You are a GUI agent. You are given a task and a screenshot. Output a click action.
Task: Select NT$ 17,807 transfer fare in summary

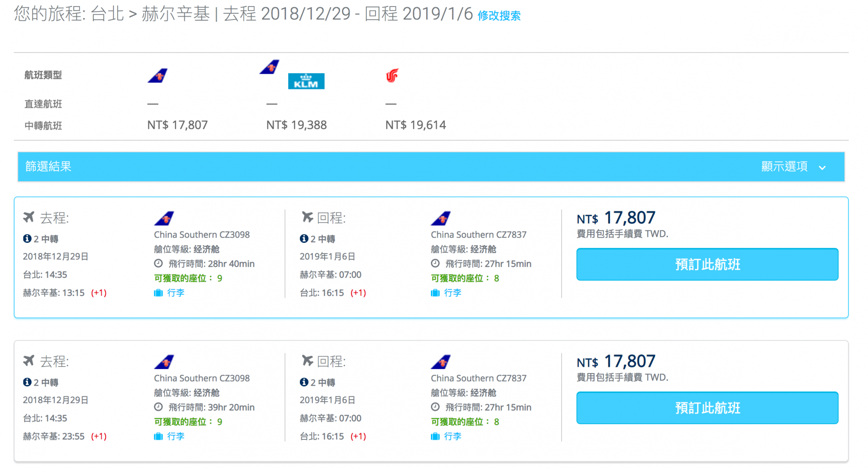pyautogui.click(x=177, y=125)
